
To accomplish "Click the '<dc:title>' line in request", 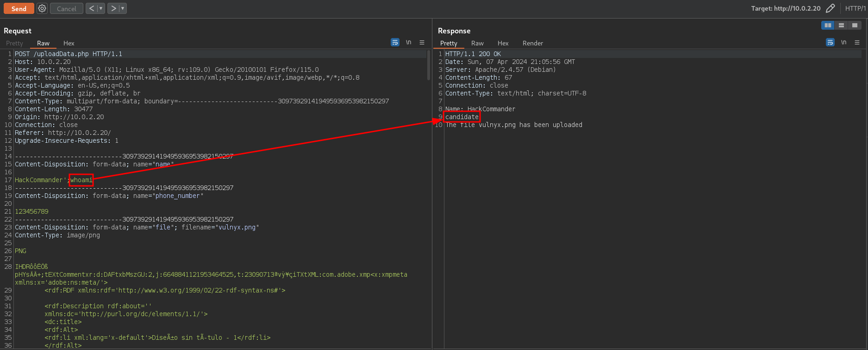I will point(63,322).
